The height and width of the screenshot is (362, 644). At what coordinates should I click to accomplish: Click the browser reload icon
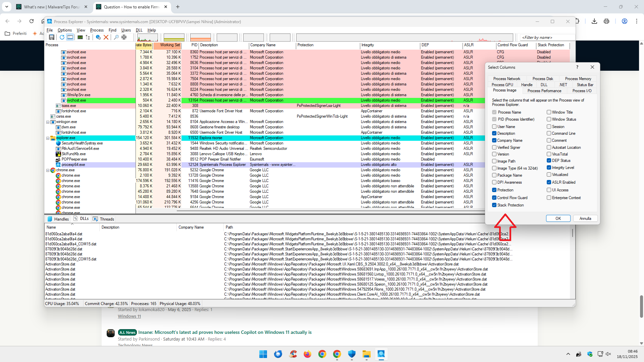(x=32, y=21)
